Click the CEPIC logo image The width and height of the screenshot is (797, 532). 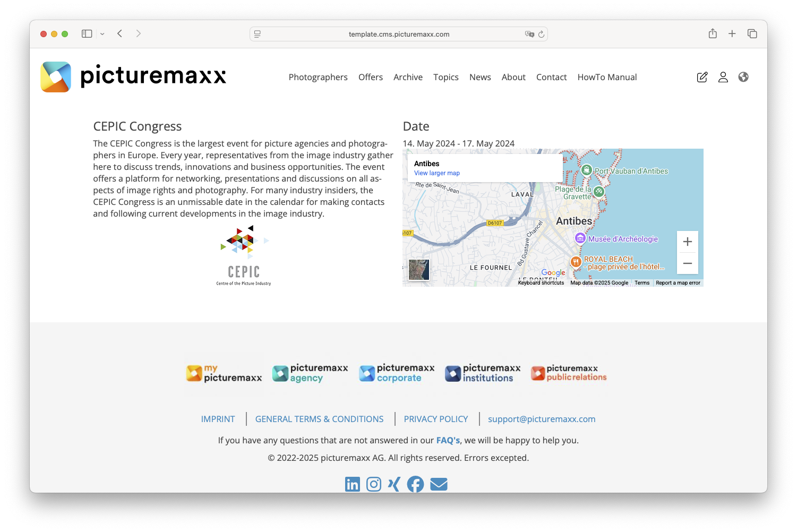244,255
